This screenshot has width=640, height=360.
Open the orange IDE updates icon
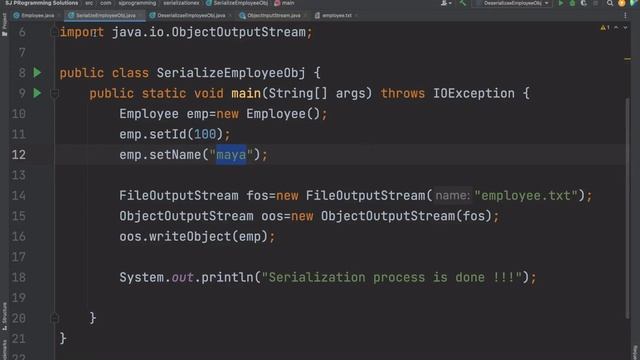click(x=622, y=3)
